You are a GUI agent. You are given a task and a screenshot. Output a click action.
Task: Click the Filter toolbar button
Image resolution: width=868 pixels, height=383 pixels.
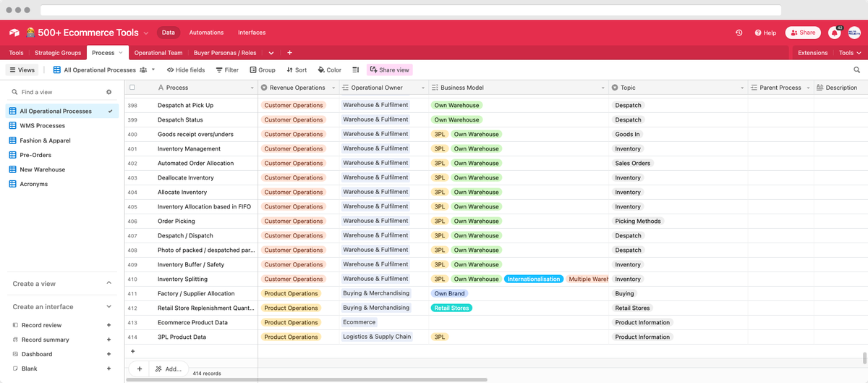click(227, 70)
